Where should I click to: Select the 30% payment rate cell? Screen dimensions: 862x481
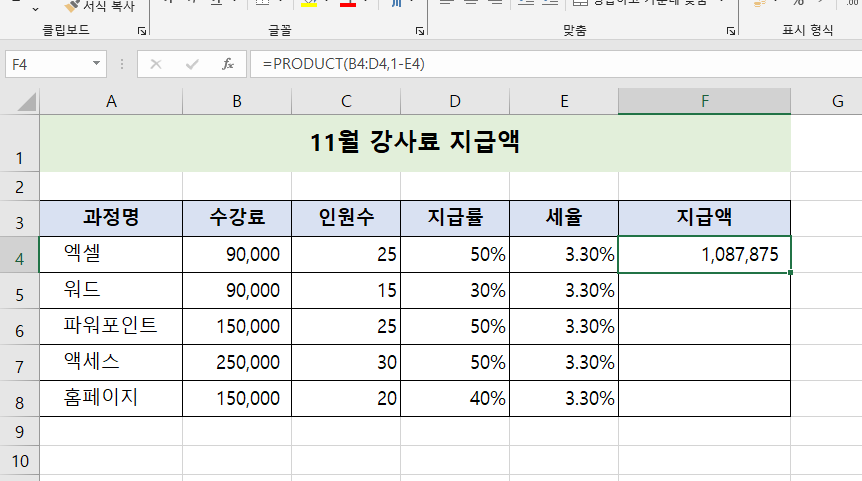tap(455, 291)
